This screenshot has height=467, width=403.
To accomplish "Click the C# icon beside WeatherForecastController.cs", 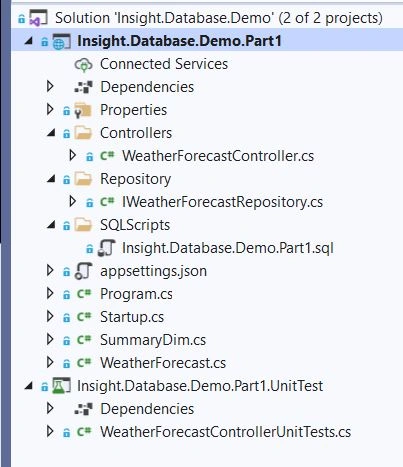I will pos(107,156).
